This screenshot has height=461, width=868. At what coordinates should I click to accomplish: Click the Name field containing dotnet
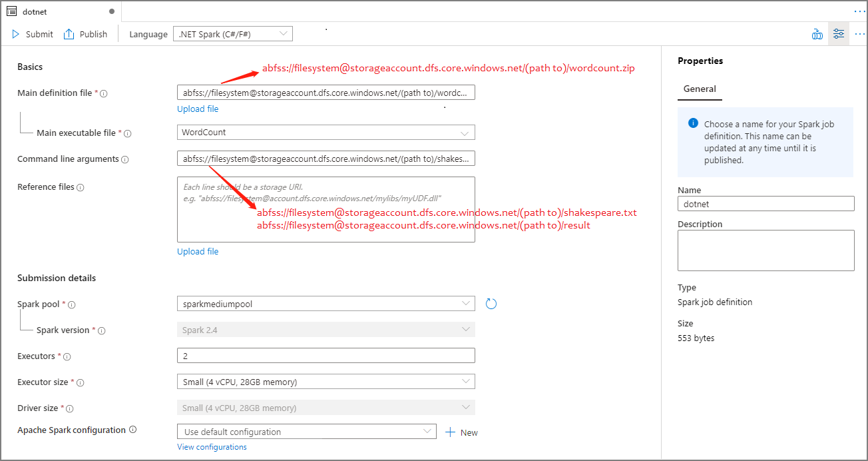pos(766,204)
